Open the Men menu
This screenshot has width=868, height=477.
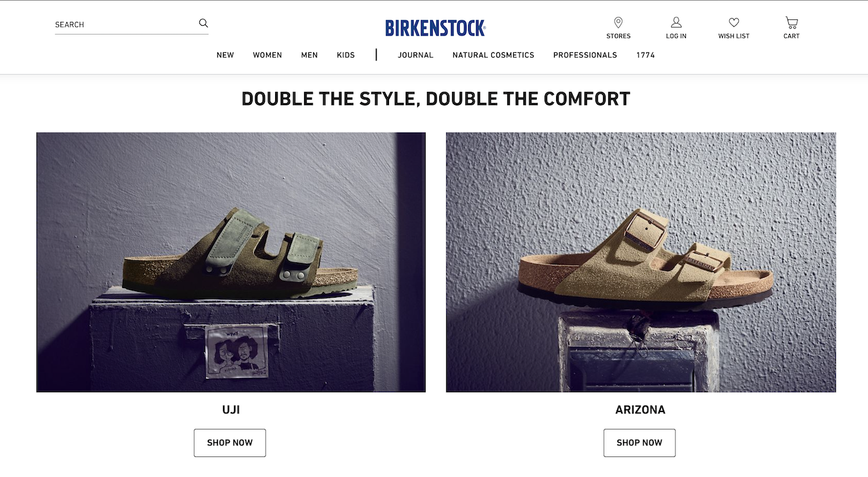tap(309, 55)
